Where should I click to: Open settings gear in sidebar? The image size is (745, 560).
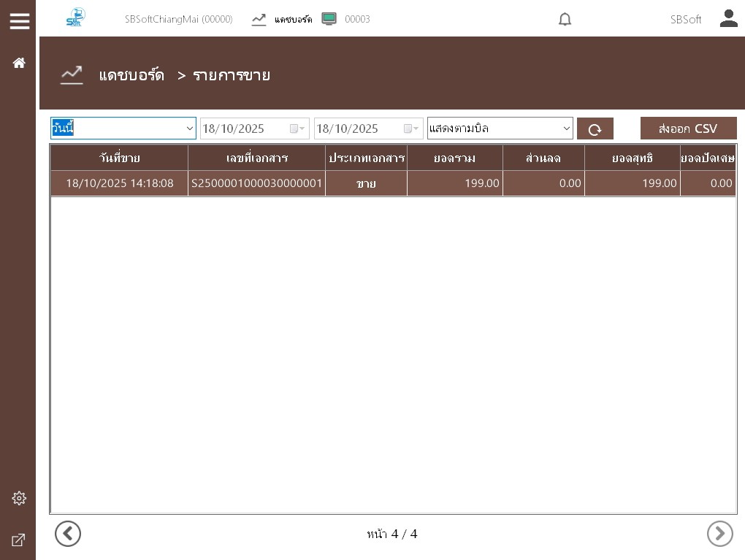point(19,498)
